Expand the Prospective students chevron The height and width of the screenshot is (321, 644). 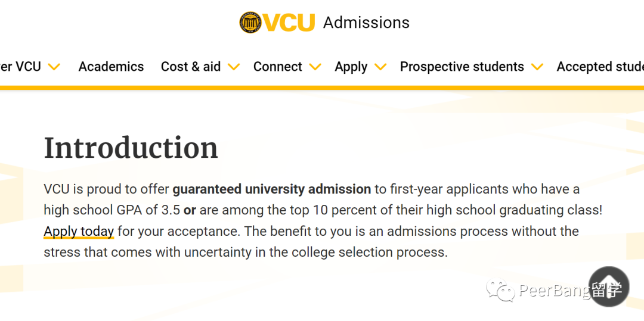click(x=537, y=67)
